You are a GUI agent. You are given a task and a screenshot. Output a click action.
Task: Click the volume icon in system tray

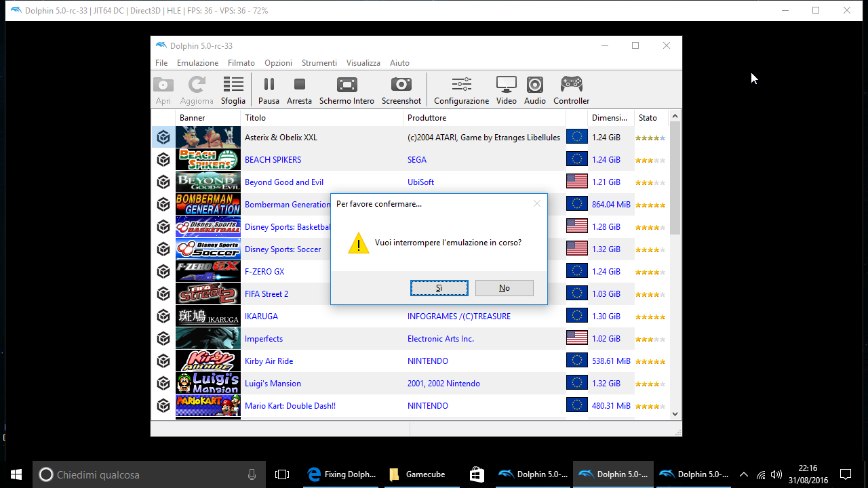tap(776, 474)
